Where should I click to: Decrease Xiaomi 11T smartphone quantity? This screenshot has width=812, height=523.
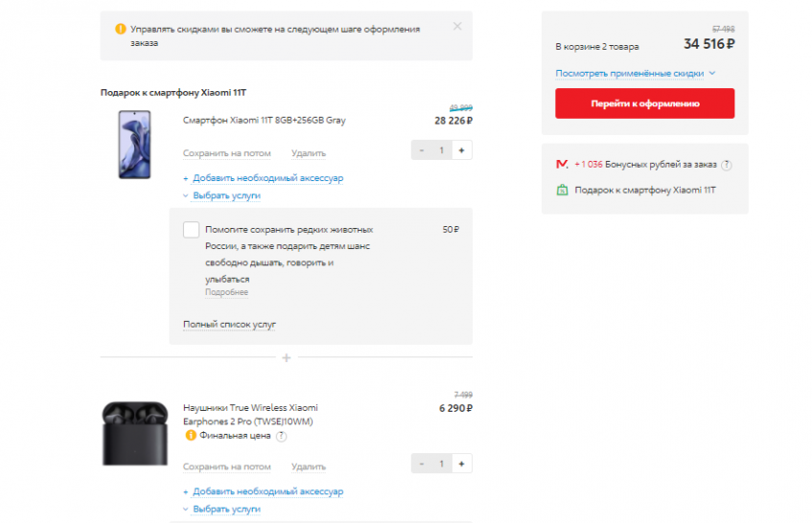click(x=423, y=149)
